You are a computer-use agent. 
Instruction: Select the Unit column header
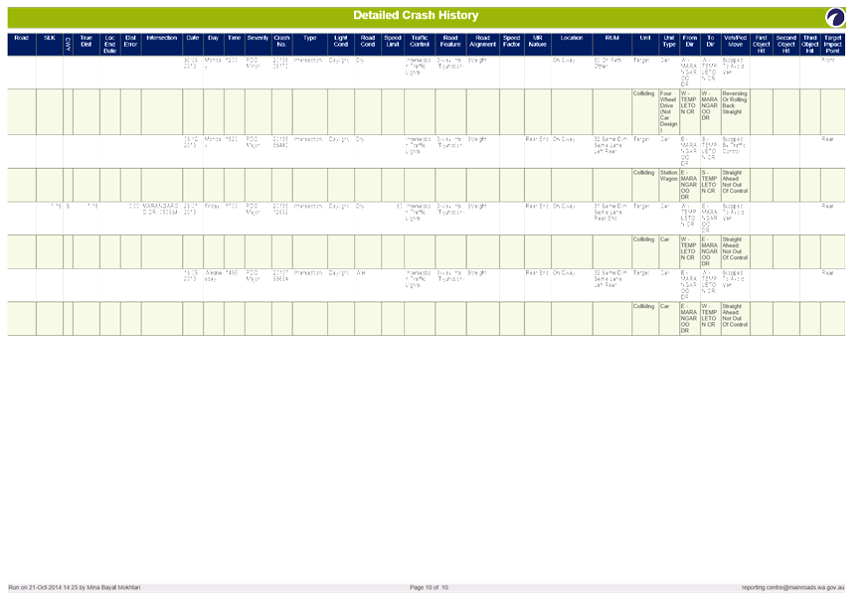click(645, 45)
